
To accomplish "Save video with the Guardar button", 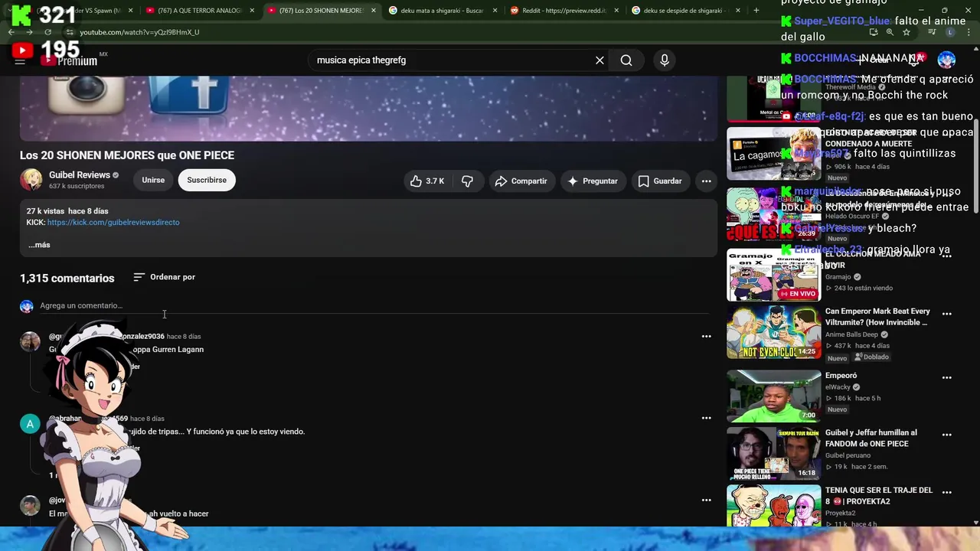I will tap(660, 181).
